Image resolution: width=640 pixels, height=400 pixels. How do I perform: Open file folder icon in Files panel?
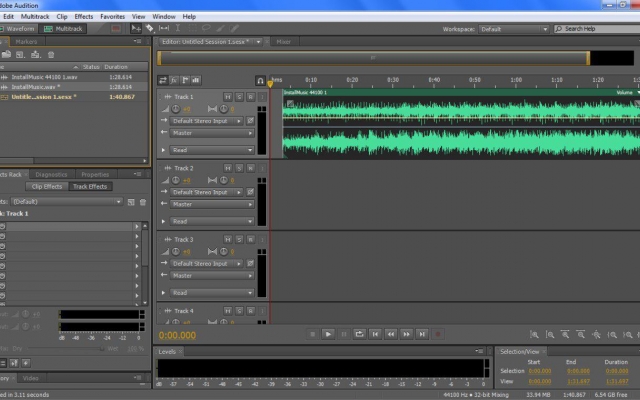6,54
